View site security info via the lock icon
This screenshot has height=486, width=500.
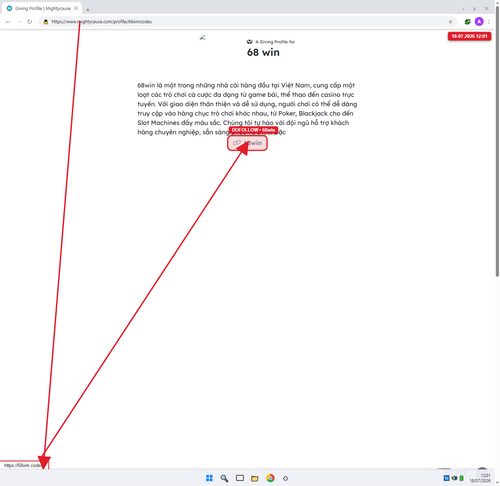[46, 22]
